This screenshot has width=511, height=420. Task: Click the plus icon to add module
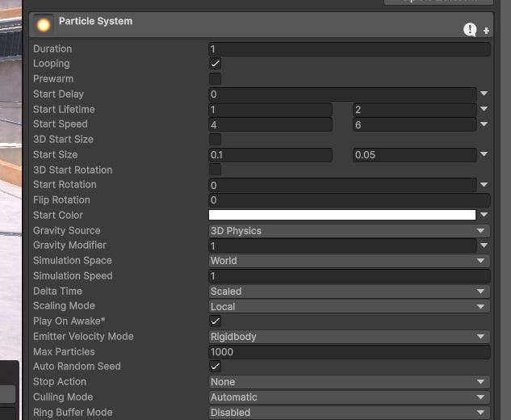[487, 31]
